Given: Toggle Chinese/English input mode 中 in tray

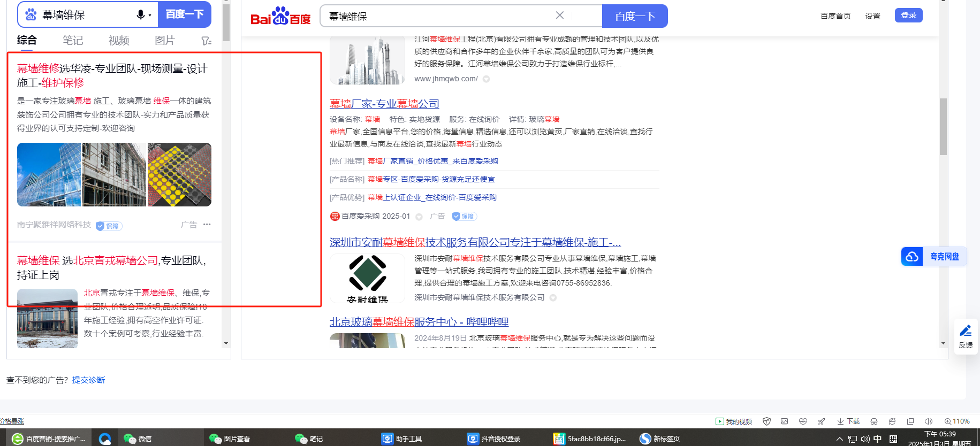Looking at the screenshot, I should (877, 439).
